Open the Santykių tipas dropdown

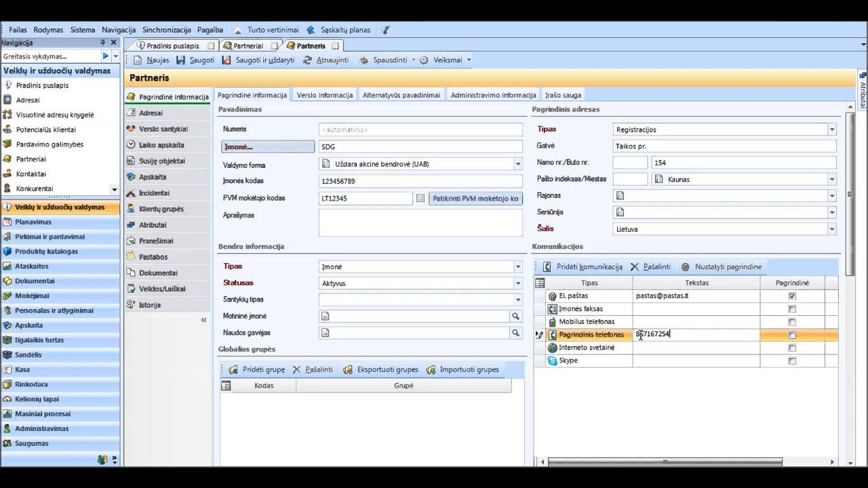coord(518,300)
